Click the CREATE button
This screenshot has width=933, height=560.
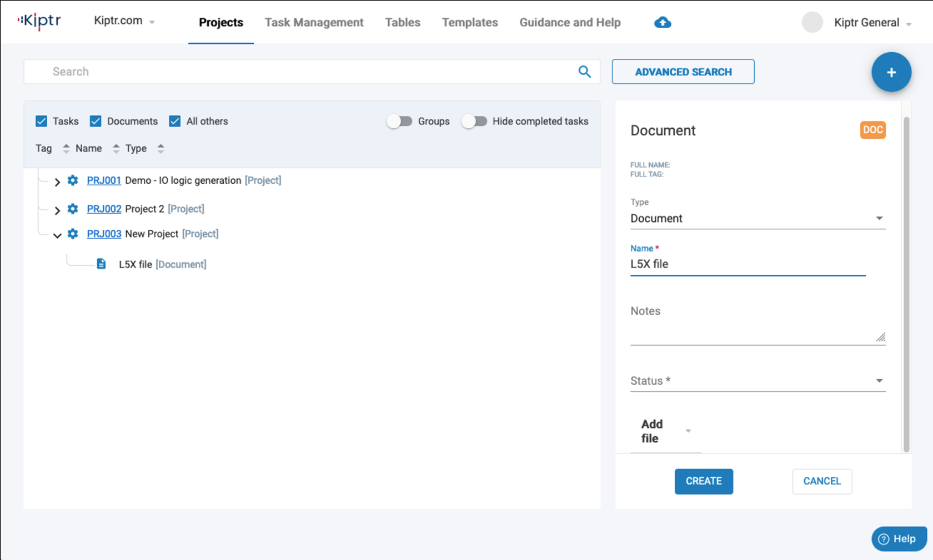point(703,481)
